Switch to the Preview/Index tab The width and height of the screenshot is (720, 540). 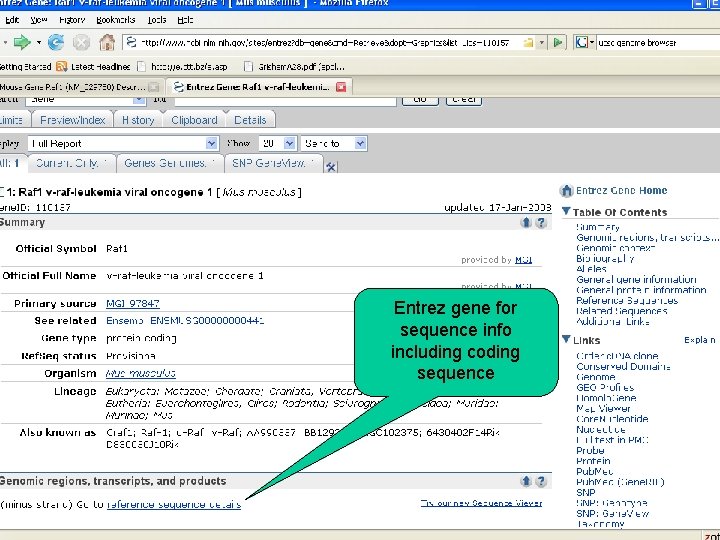coord(73,120)
